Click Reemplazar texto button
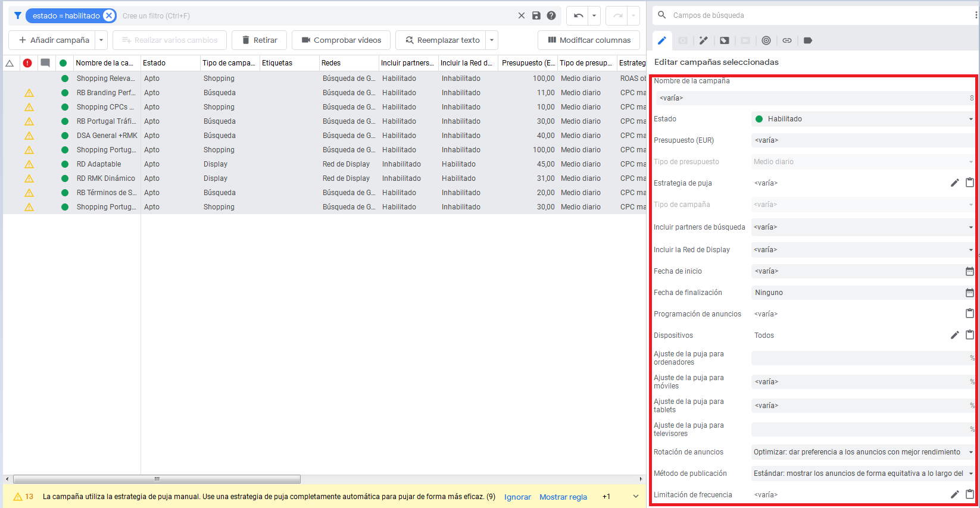This screenshot has height=508, width=980. 442,40
